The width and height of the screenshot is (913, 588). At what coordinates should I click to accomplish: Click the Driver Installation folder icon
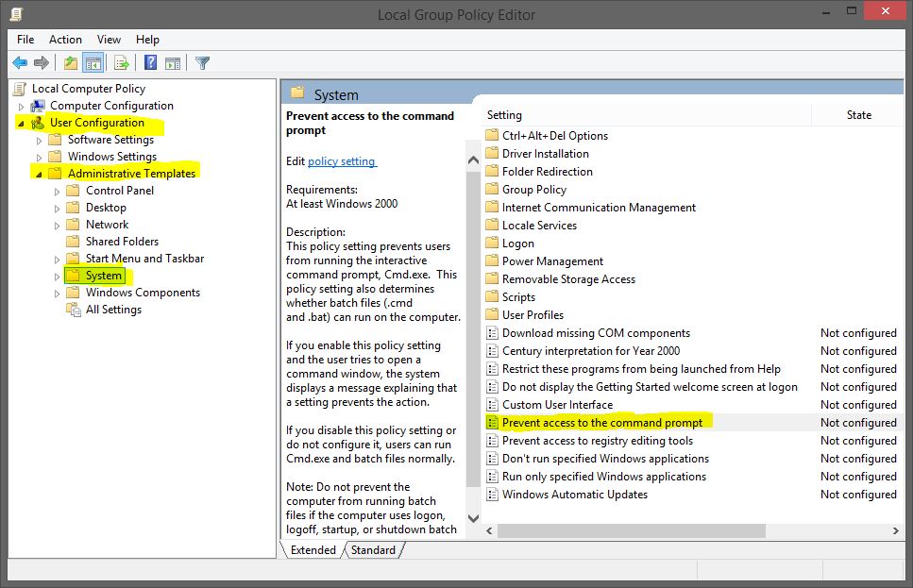pos(492,153)
